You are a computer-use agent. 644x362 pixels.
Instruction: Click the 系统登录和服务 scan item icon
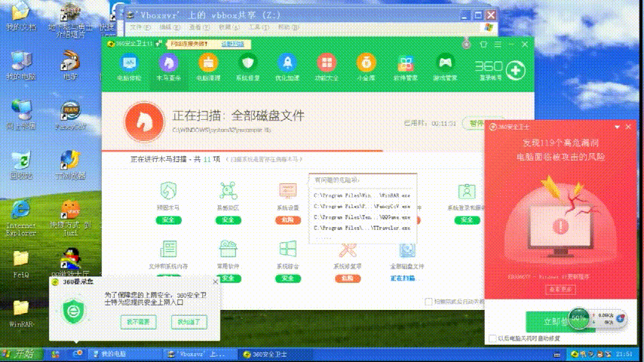tap(467, 191)
